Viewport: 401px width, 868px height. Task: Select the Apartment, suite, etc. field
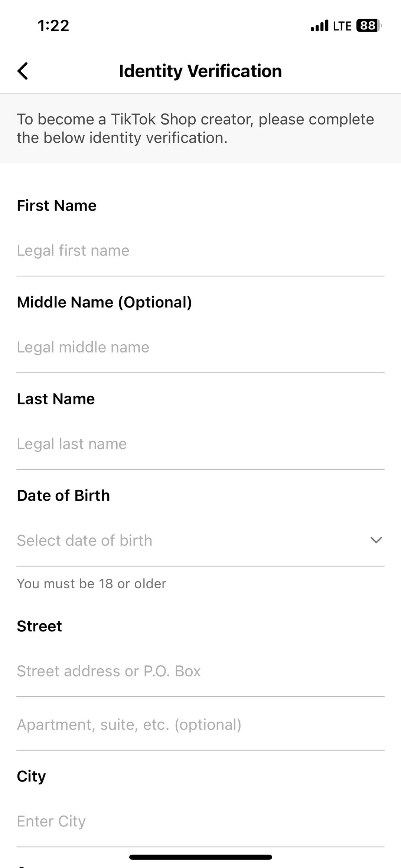(200, 725)
